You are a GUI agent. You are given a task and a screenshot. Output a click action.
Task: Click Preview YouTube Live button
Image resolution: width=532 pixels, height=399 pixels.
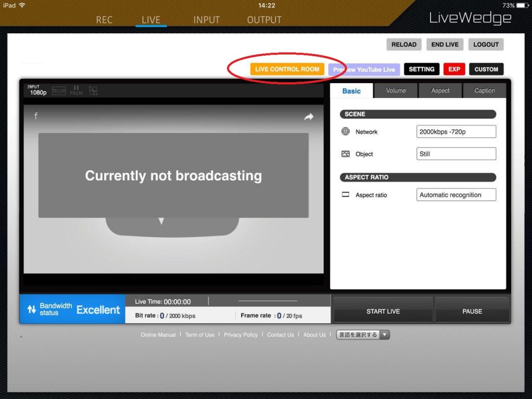pos(364,70)
